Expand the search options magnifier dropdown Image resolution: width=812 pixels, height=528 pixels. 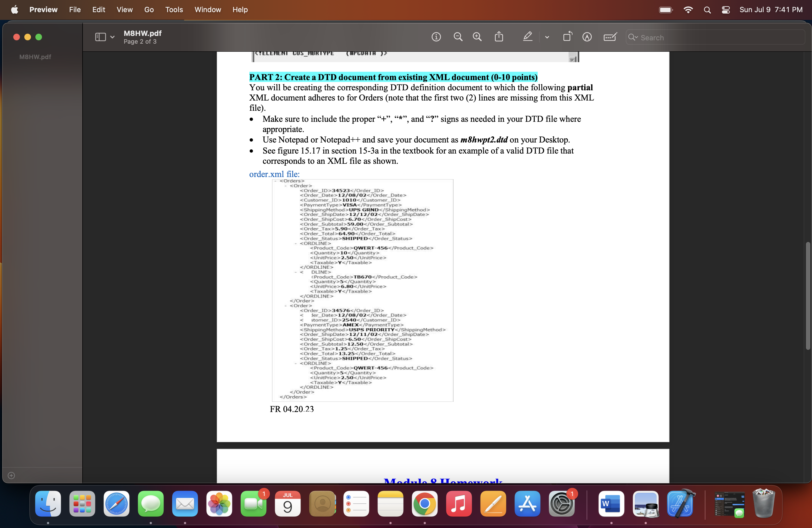click(633, 37)
